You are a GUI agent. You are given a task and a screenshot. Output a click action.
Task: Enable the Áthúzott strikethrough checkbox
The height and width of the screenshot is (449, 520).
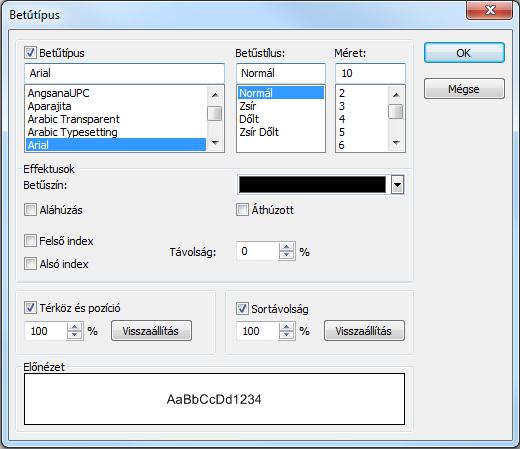242,210
